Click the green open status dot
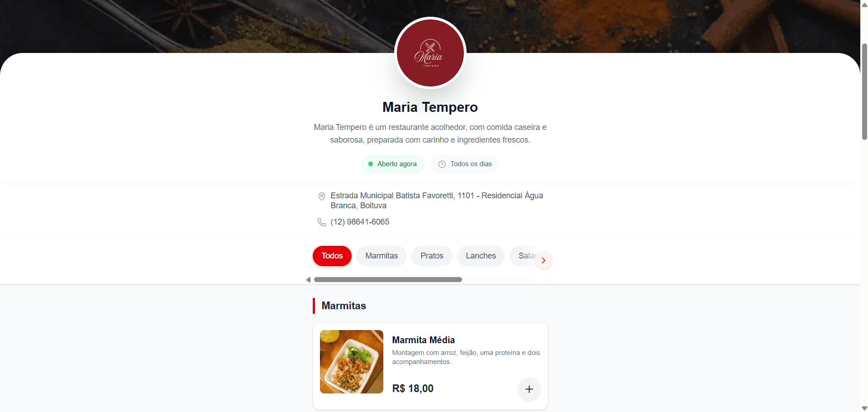Viewport: 868px width, 412px height. tap(371, 164)
